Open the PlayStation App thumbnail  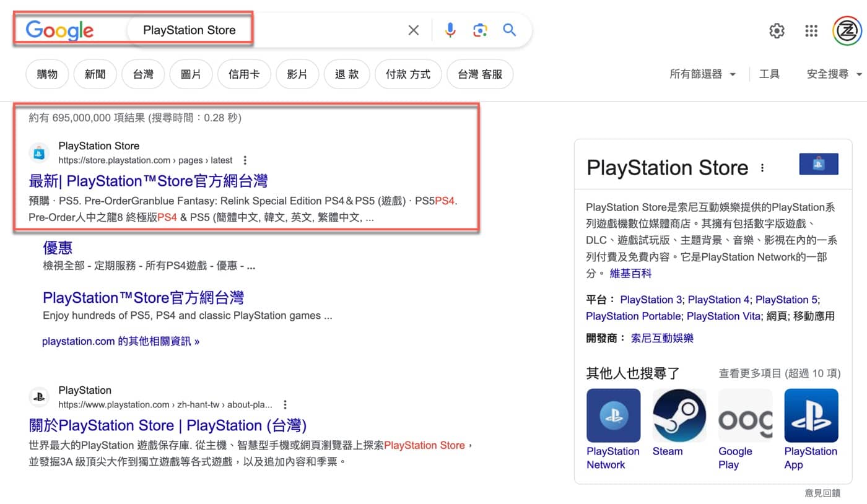coord(811,415)
